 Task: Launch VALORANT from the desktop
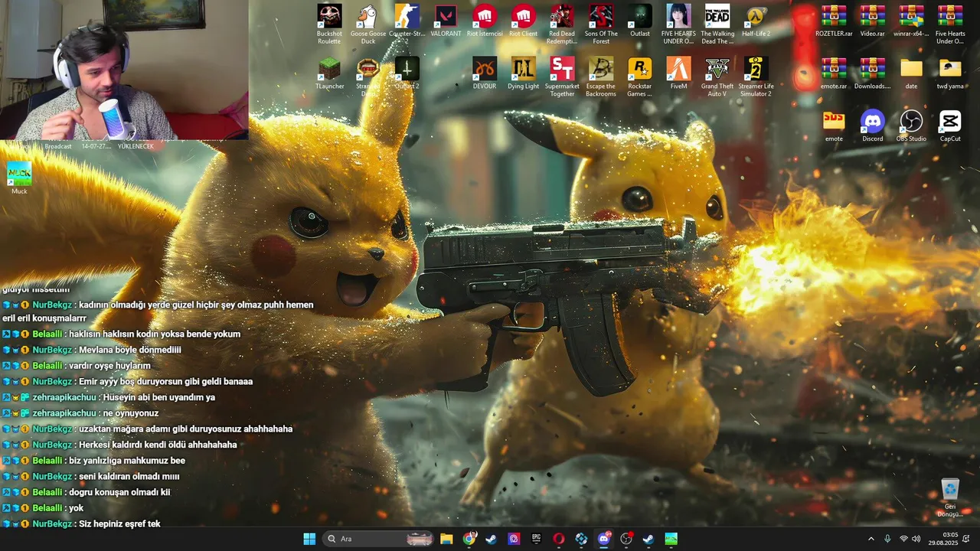(446, 21)
